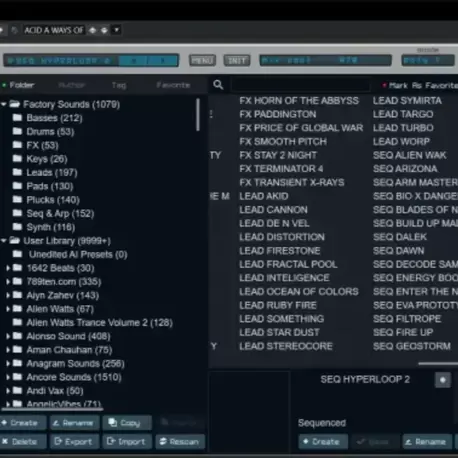
Task: Select preset LEAD AKID
Action: coord(264,196)
